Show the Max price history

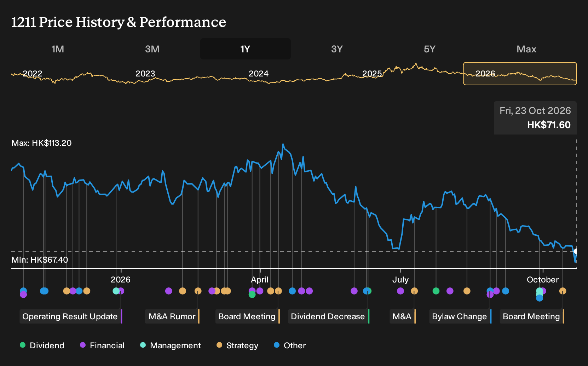click(526, 49)
